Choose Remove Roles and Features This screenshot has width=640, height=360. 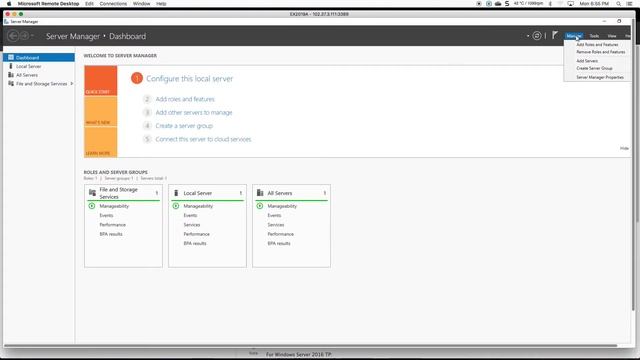600,52
